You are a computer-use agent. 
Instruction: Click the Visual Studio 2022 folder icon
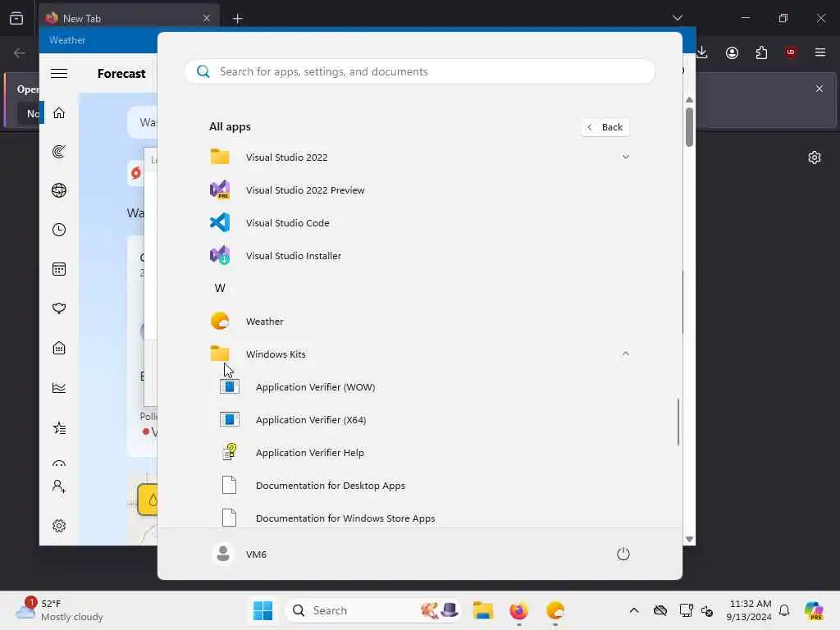coord(220,157)
